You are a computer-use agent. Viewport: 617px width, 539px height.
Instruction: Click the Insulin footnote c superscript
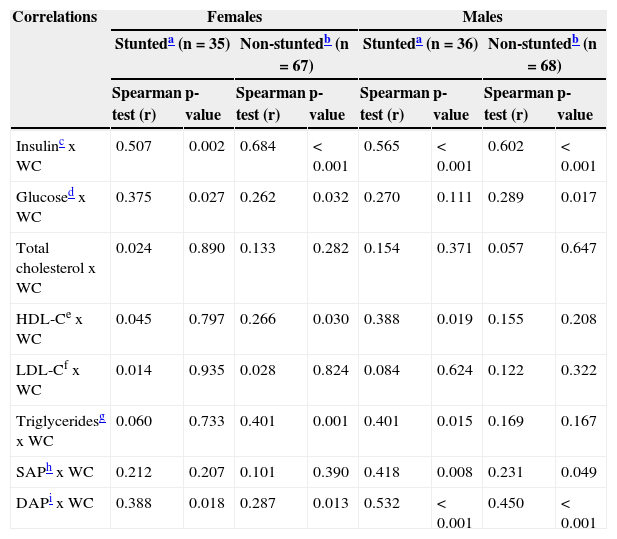click(x=62, y=142)
